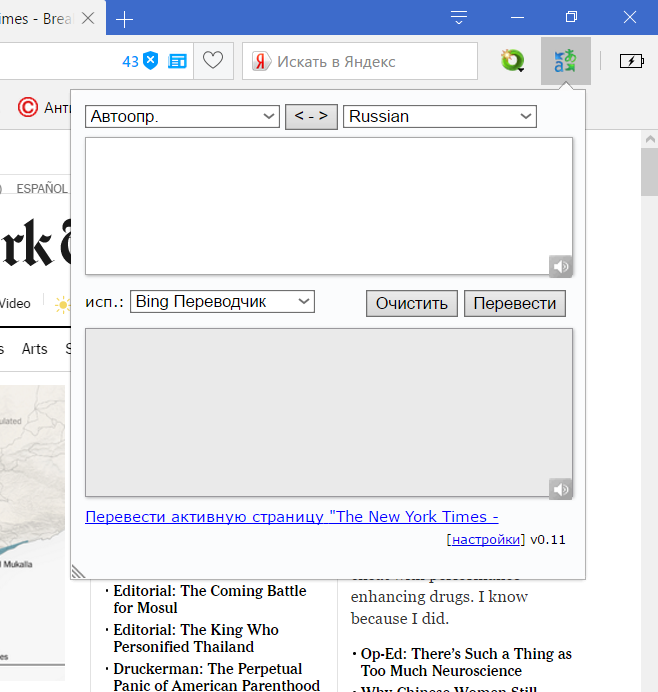
Task: Add page to bookmarks with heart icon
Action: (213, 60)
